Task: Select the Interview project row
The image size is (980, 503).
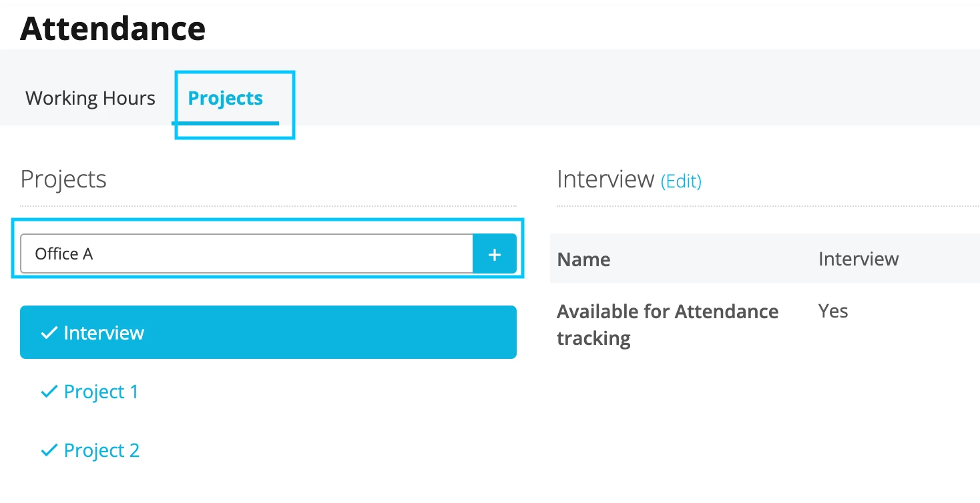Action: (268, 332)
